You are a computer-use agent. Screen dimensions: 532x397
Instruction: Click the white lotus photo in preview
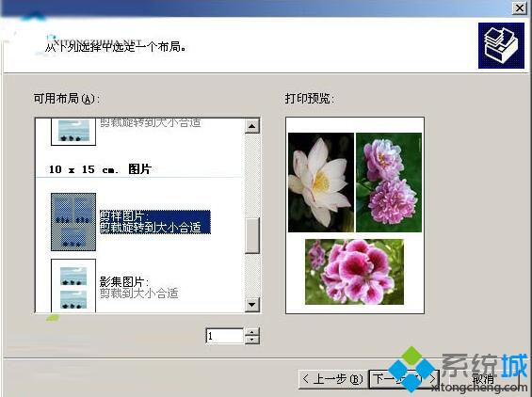coord(321,183)
